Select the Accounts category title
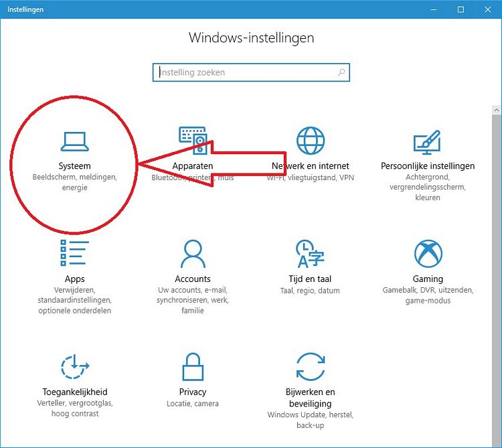502x448 pixels. point(193,279)
